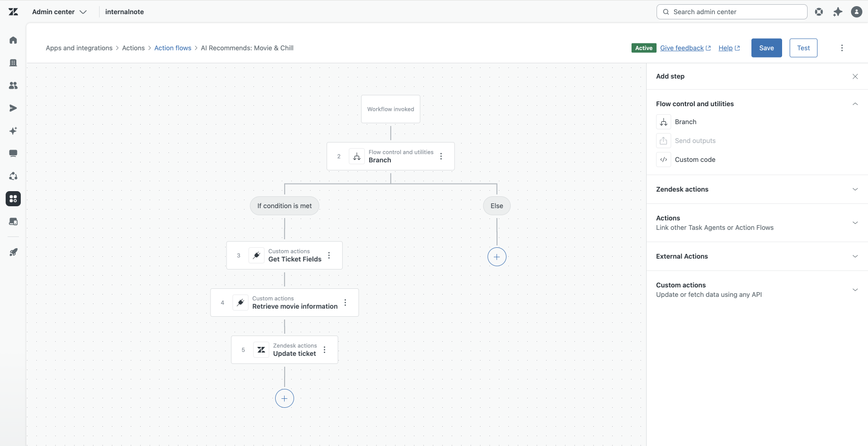The height and width of the screenshot is (446, 868).
Task: Open options menu for Get Ticket Fields
Action: (x=329, y=255)
